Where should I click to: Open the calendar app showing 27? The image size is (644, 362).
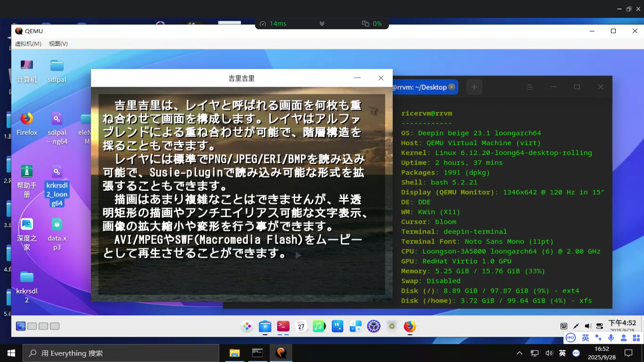tap(301, 326)
